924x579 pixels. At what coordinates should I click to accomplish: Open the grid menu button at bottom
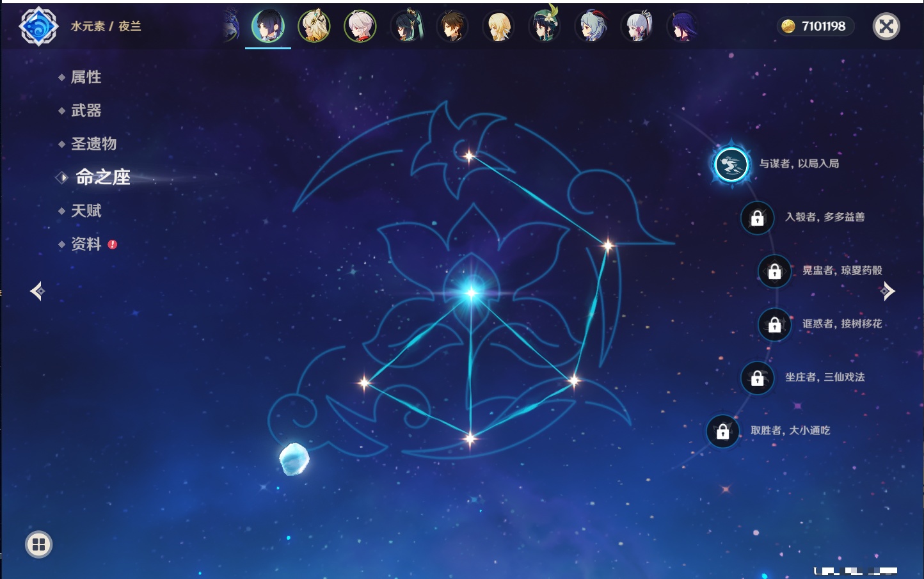tap(38, 544)
